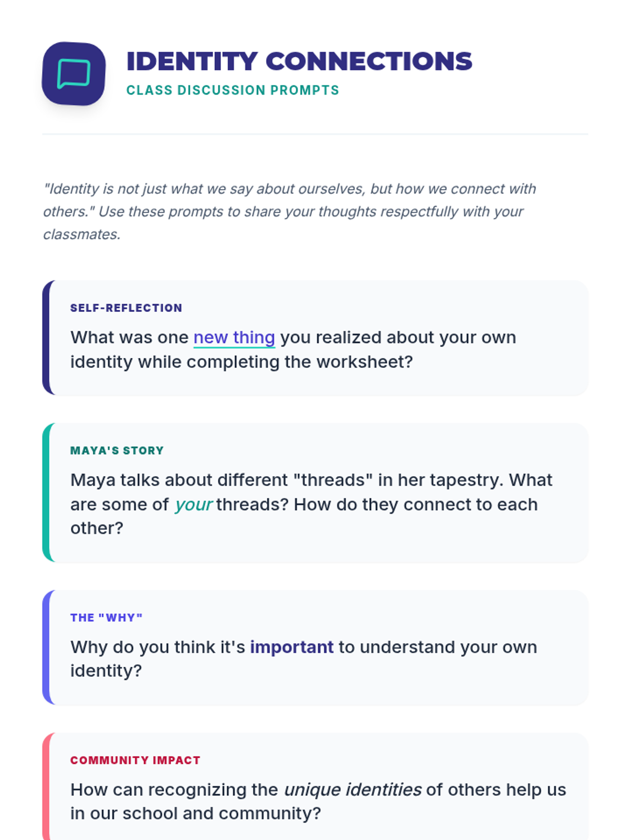Select the Maya's Story card heading

(x=117, y=450)
